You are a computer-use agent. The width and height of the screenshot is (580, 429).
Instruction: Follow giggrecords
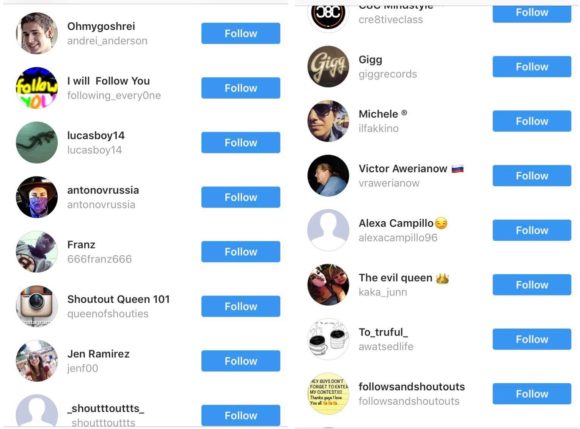(x=532, y=67)
